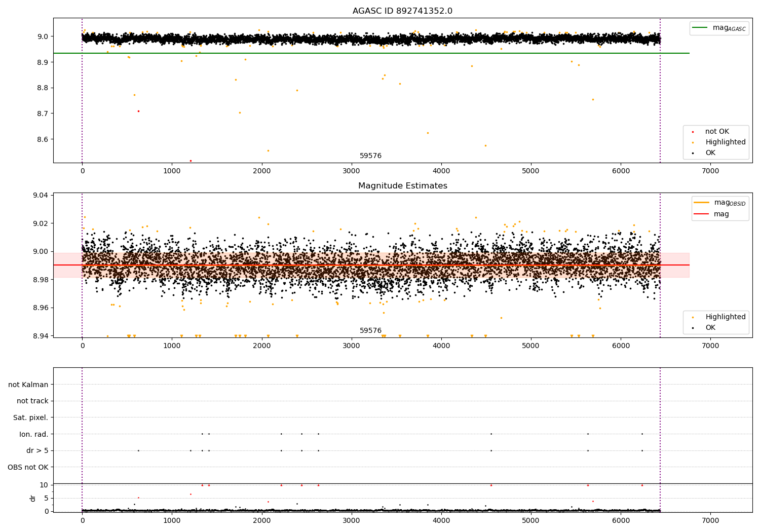
Task: Click the red 'mag' legend entry in middle panel
Action: point(721,214)
